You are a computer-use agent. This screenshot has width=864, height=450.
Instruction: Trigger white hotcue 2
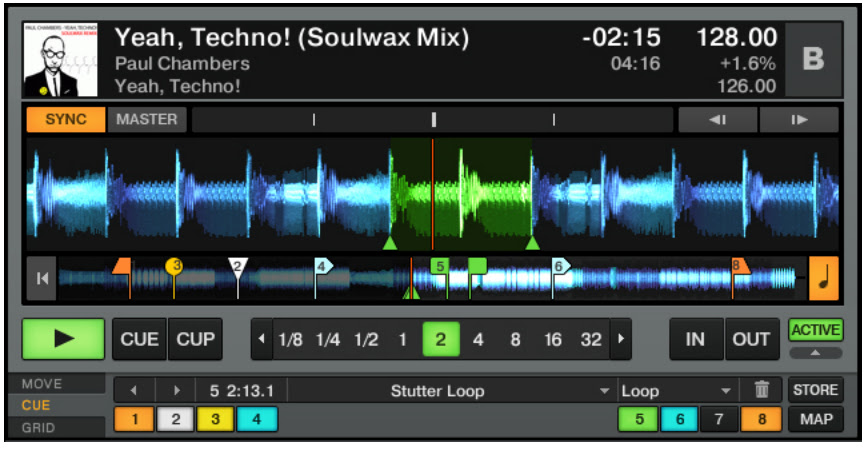click(x=175, y=419)
